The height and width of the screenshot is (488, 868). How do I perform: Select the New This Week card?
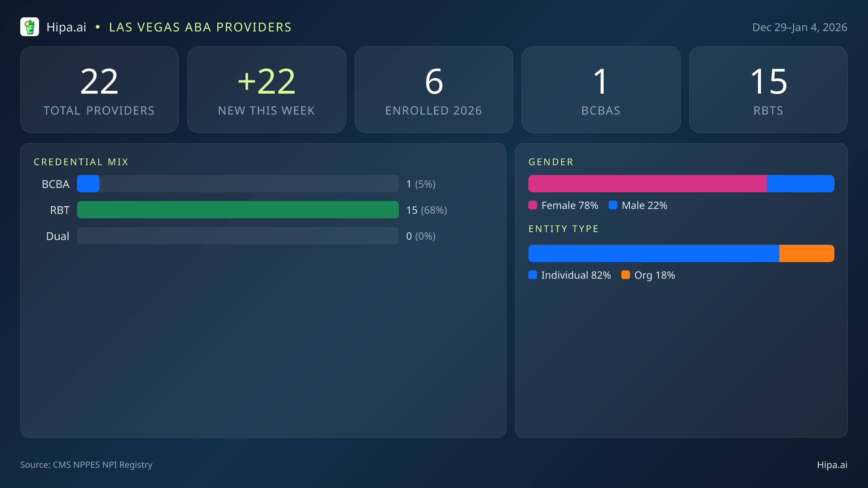[x=267, y=90]
